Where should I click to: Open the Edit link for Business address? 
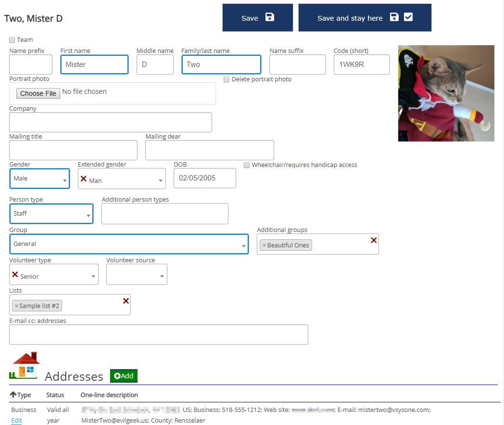coord(16,420)
